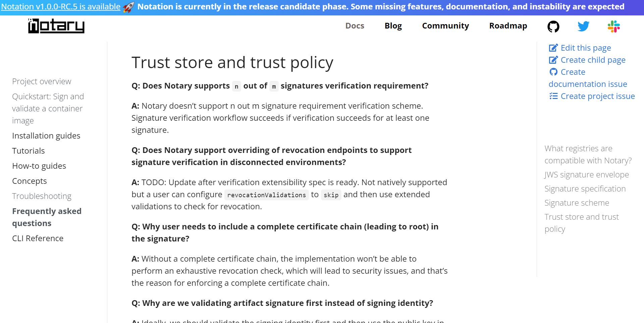This screenshot has width=644, height=323.
Task: Open the Blog menu item
Action: click(393, 25)
